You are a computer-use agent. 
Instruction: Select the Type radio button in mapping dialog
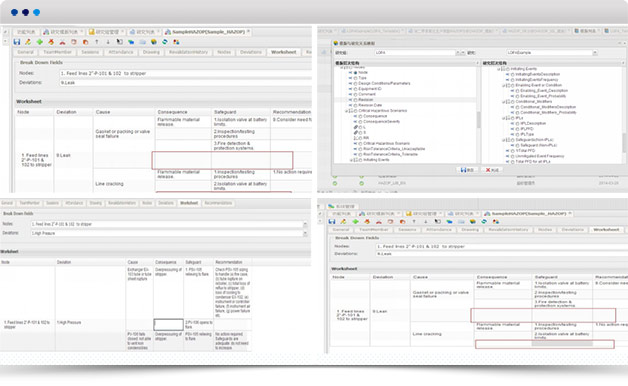[x=355, y=78]
